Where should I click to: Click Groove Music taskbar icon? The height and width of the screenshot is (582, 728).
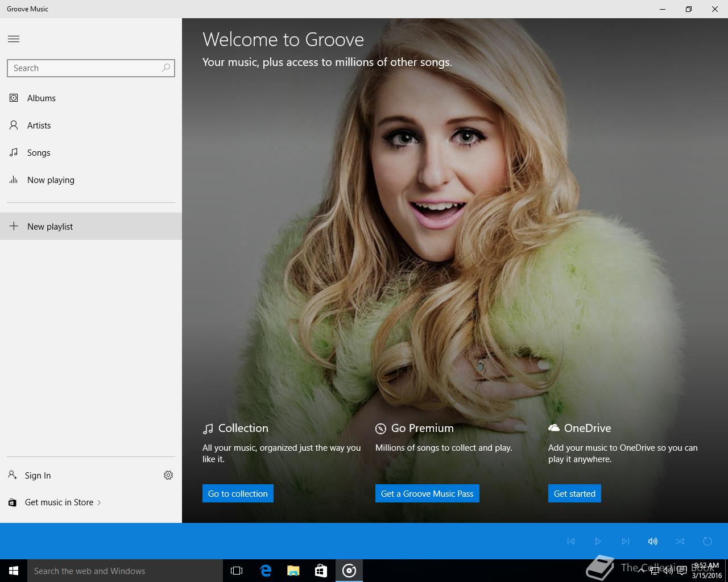point(349,571)
